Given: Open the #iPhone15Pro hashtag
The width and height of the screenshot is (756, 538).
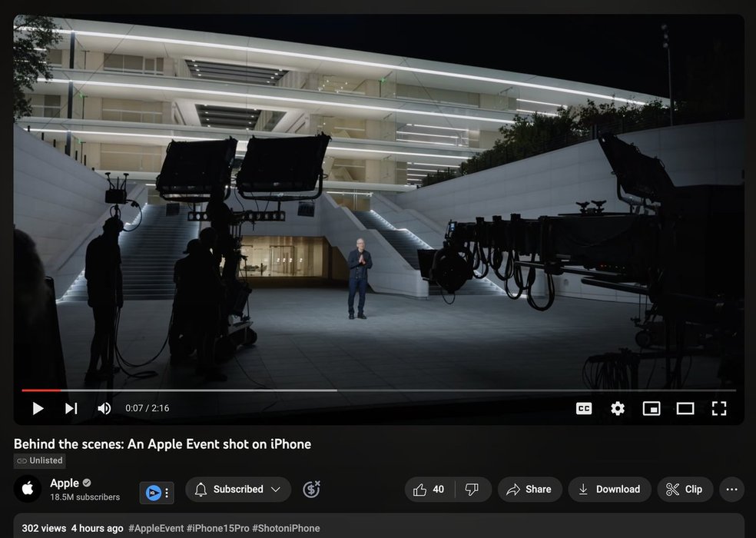Looking at the screenshot, I should [x=218, y=528].
